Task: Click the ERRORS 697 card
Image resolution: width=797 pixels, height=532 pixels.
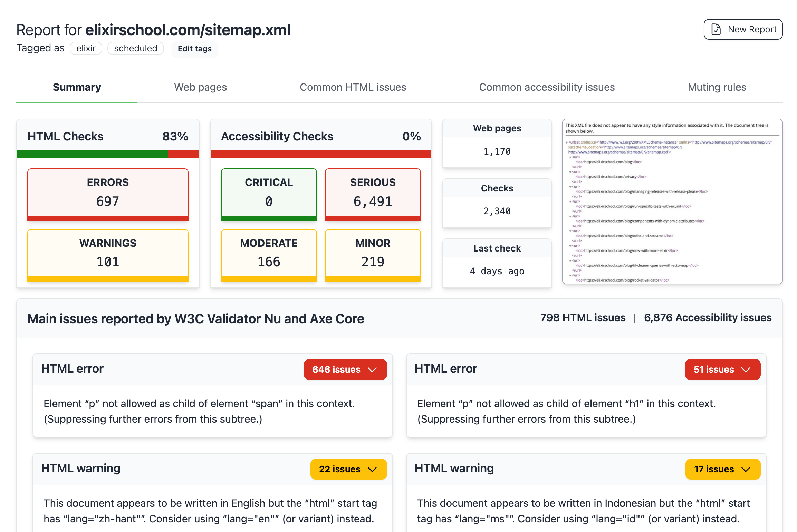Action: 108,195
